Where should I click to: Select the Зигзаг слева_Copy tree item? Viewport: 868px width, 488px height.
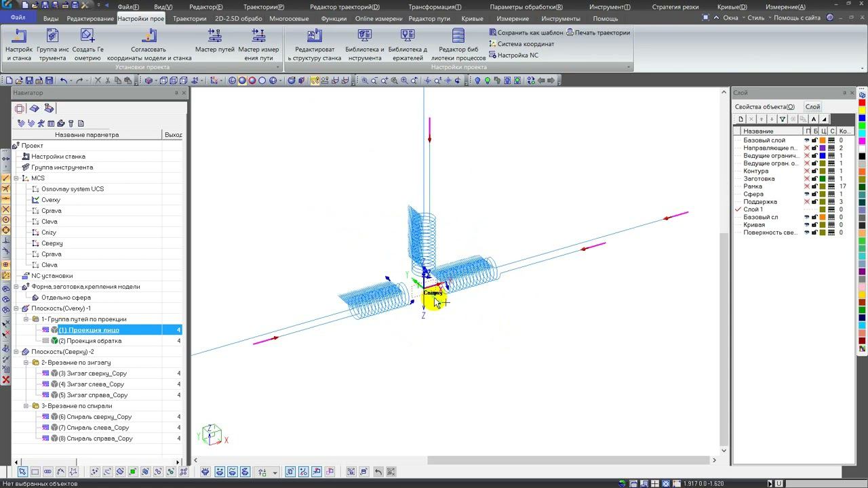91,384
